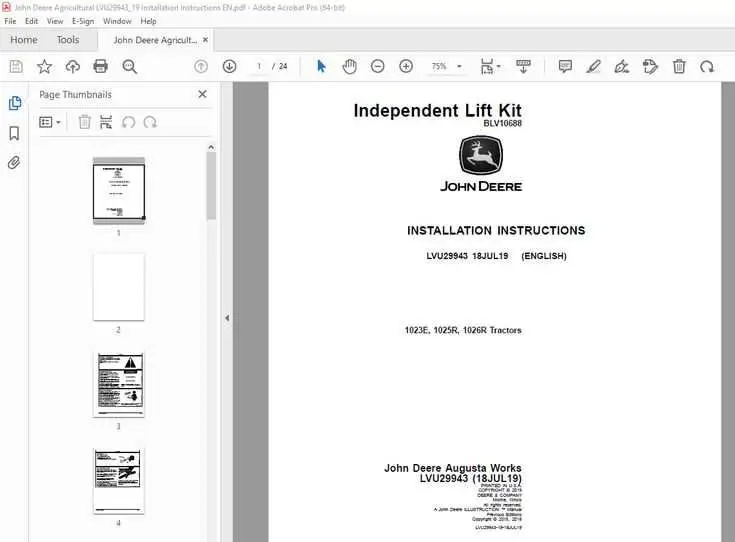Screen dimensions: 735x542
Task: Click the current page number field
Action: point(259,67)
